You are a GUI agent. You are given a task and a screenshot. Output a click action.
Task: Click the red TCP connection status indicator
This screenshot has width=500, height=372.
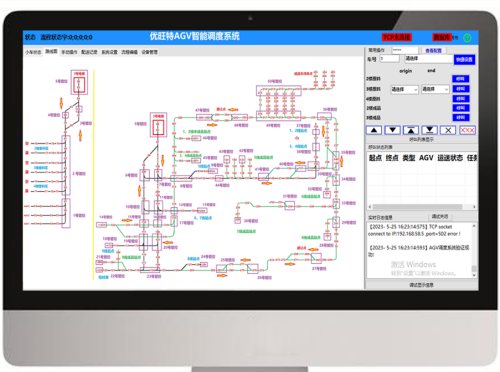[396, 37]
